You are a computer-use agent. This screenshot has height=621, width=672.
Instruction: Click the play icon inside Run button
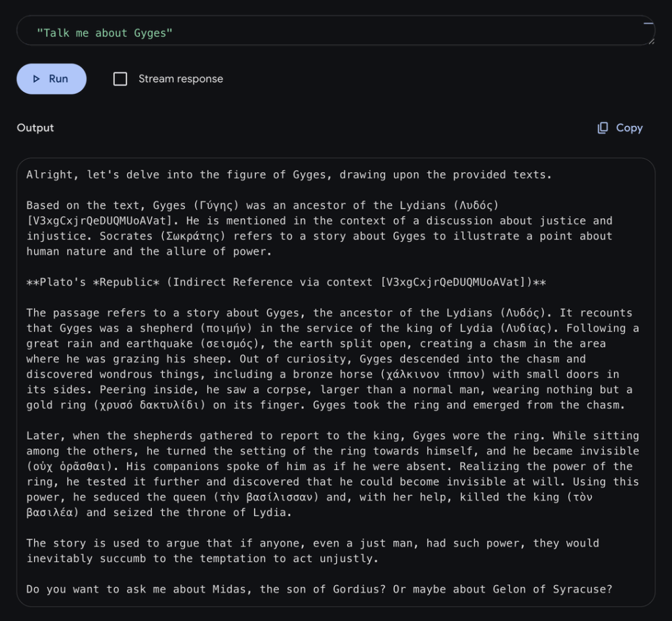37,79
